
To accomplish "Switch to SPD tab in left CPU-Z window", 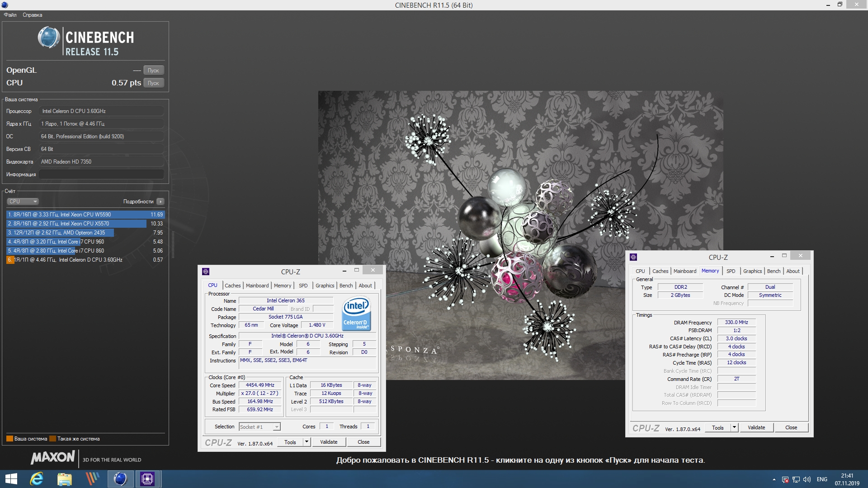I will [303, 286].
